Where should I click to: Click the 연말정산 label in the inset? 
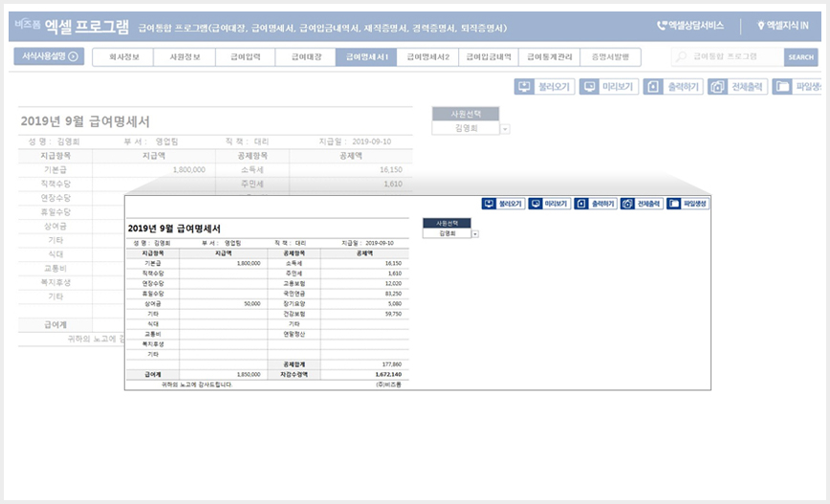[x=294, y=335]
